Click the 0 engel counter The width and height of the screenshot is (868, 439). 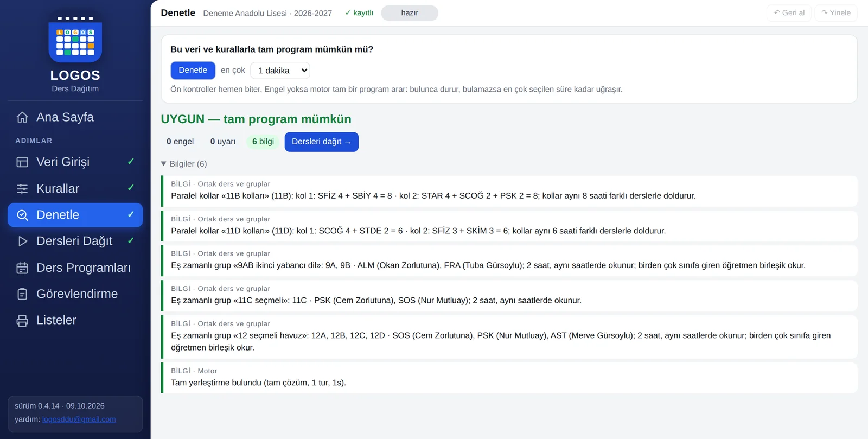point(180,142)
